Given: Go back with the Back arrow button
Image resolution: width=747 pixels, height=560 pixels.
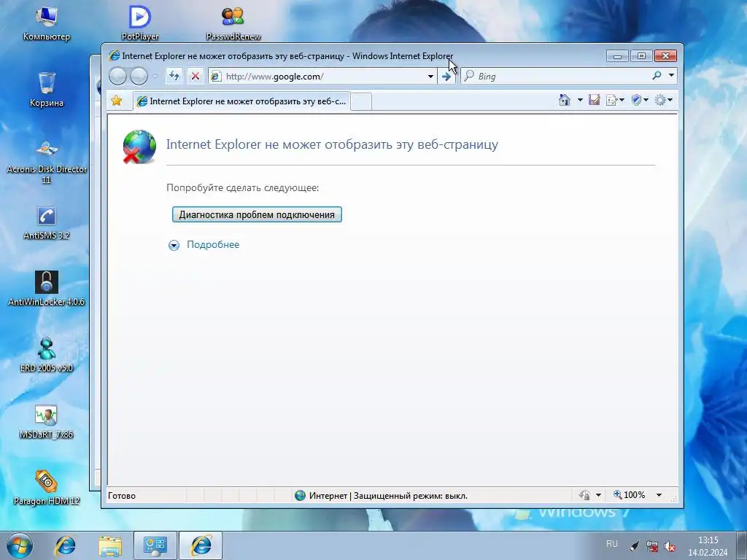Looking at the screenshot, I should 117,76.
